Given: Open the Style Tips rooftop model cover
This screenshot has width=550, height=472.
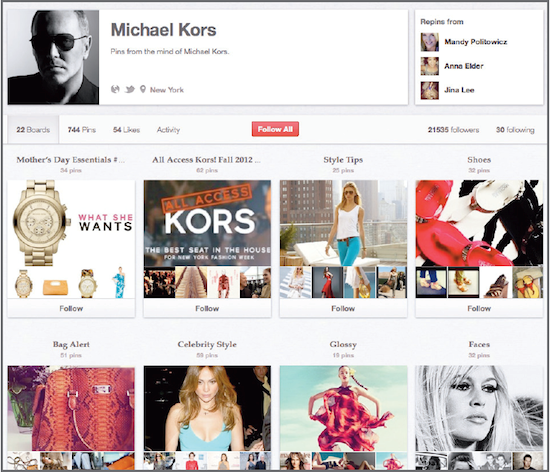Looking at the screenshot, I should (343, 223).
